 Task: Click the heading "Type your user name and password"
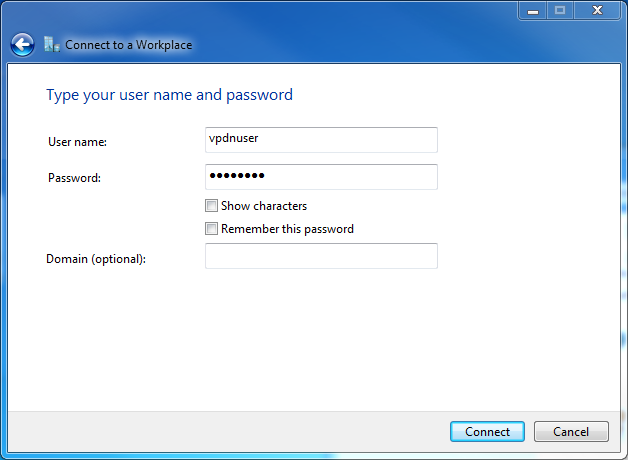click(x=169, y=95)
